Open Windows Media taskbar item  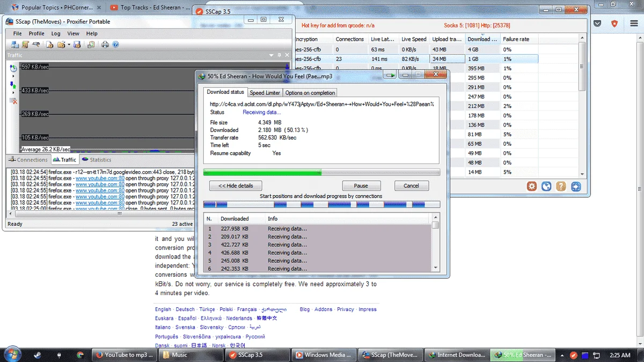324,354
